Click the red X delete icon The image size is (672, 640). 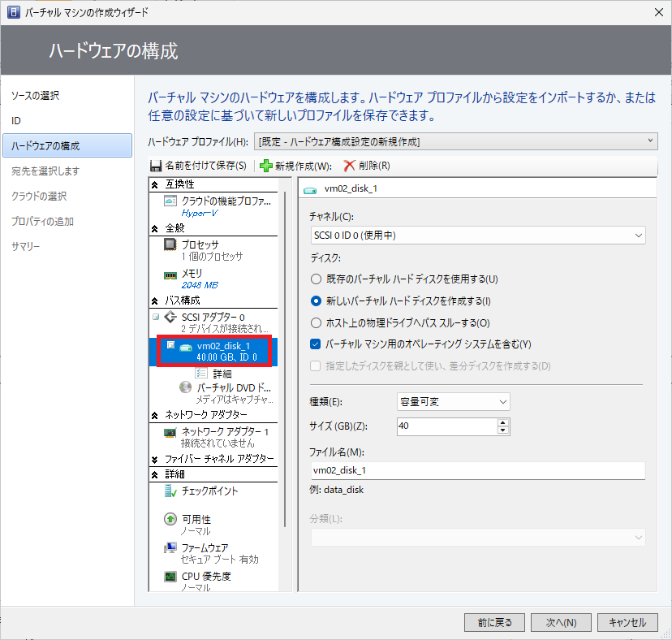(349, 166)
